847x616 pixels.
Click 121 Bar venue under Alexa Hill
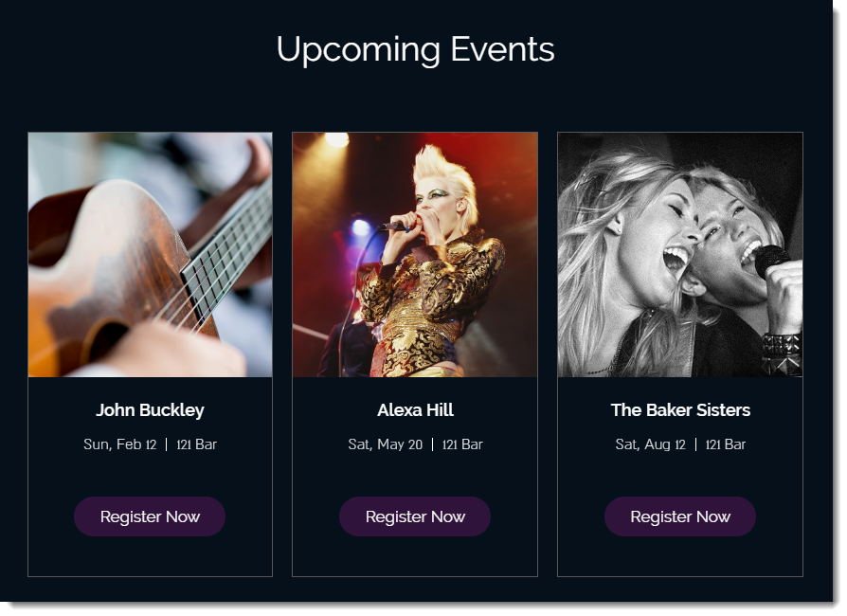[462, 444]
